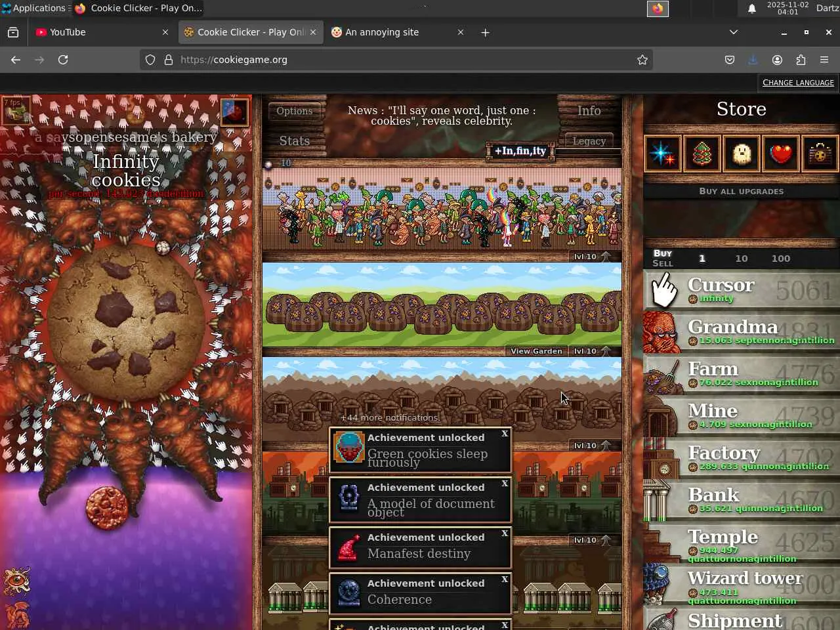The height and width of the screenshot is (630, 840).
Task: Bookmark this page with the star icon
Action: pos(642,60)
